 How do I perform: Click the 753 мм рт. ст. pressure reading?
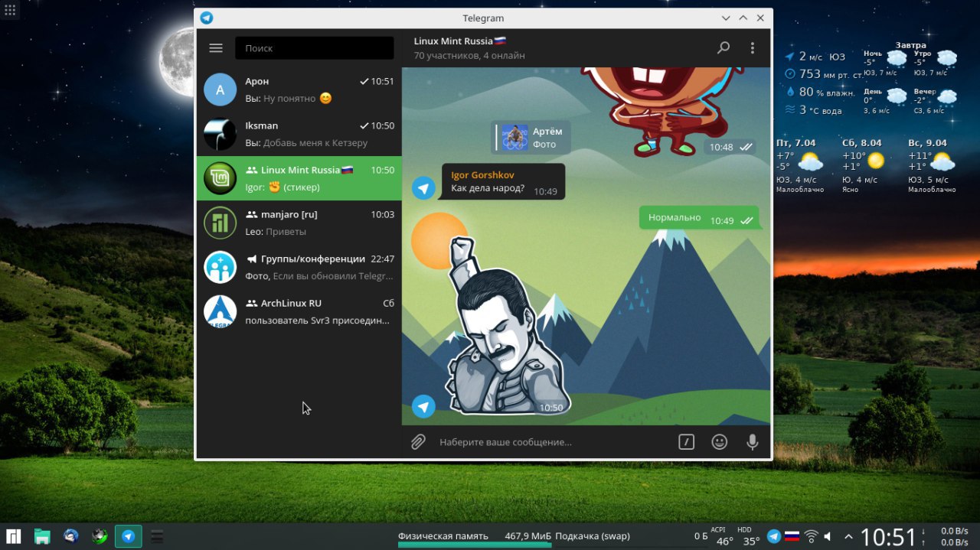(x=823, y=74)
